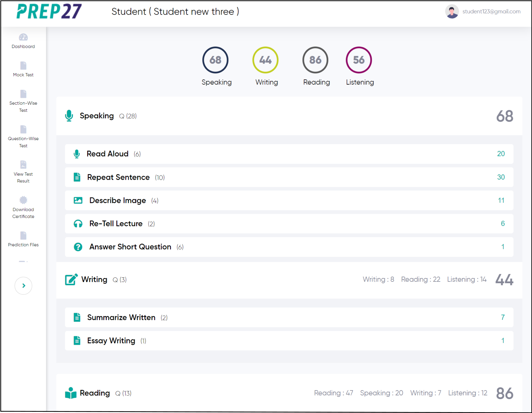The image size is (532, 413).
Task: Open the Repeat Sentence row
Action: point(289,177)
